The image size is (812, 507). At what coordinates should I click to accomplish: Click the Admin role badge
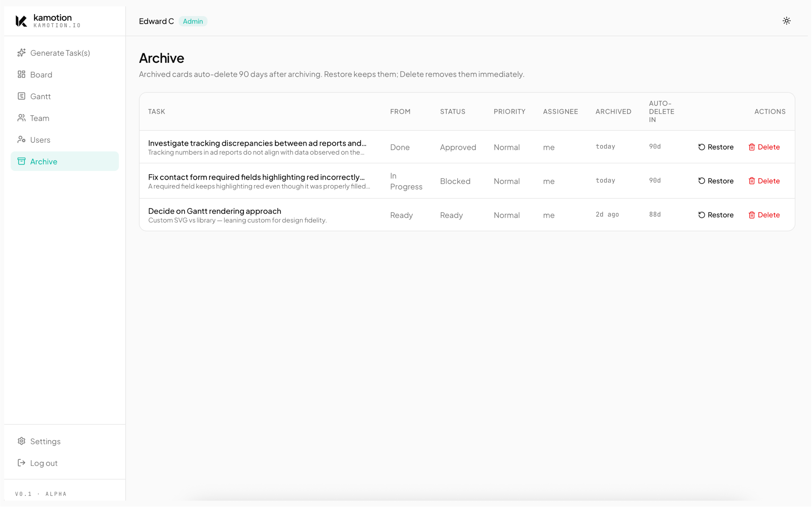(x=193, y=21)
